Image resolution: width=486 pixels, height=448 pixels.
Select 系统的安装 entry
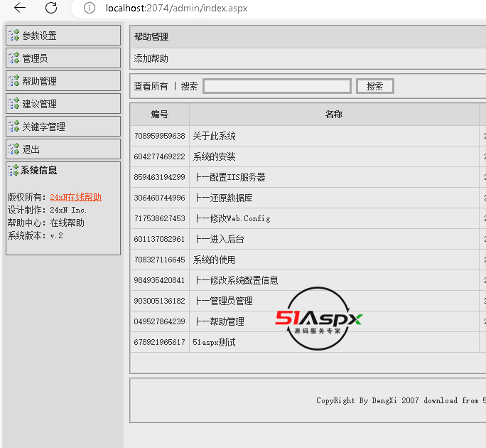[x=214, y=156]
